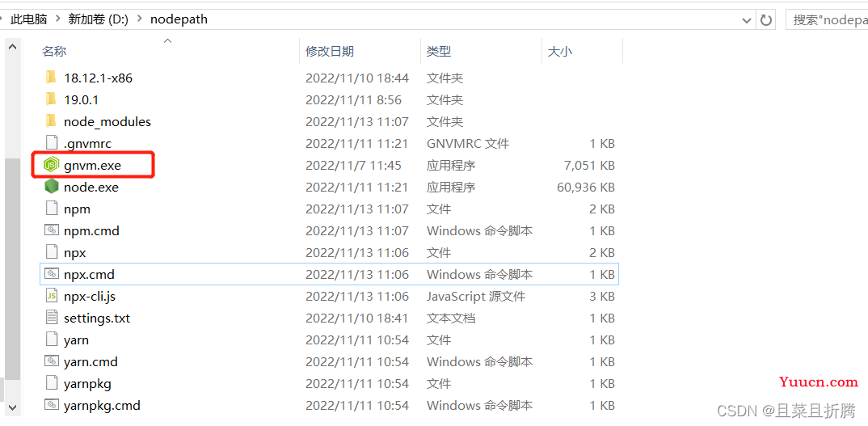The image size is (868, 426).
Task: Expand the chevron after 此电脑 breadcrumb
Action: pos(57,19)
